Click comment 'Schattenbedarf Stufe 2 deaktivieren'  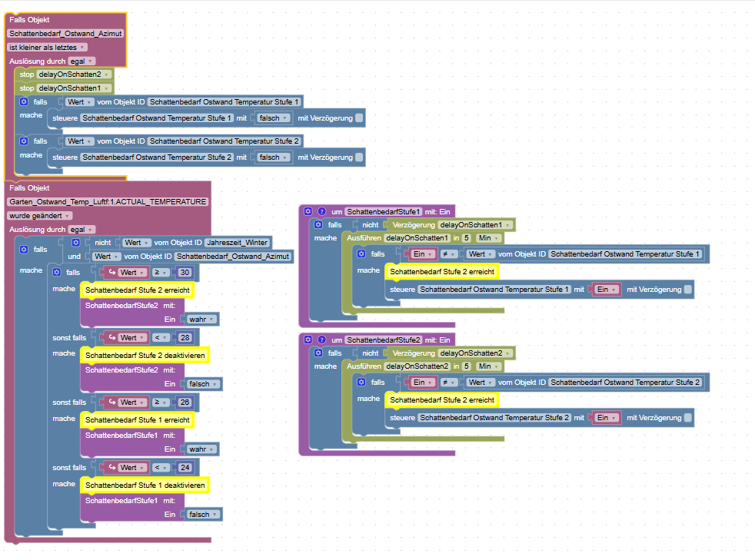click(145, 355)
